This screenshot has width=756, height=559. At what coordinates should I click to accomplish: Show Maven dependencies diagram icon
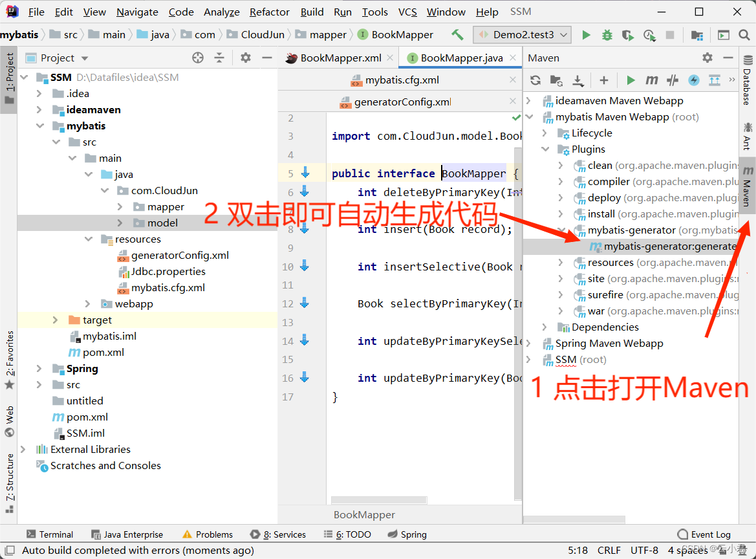click(x=715, y=80)
